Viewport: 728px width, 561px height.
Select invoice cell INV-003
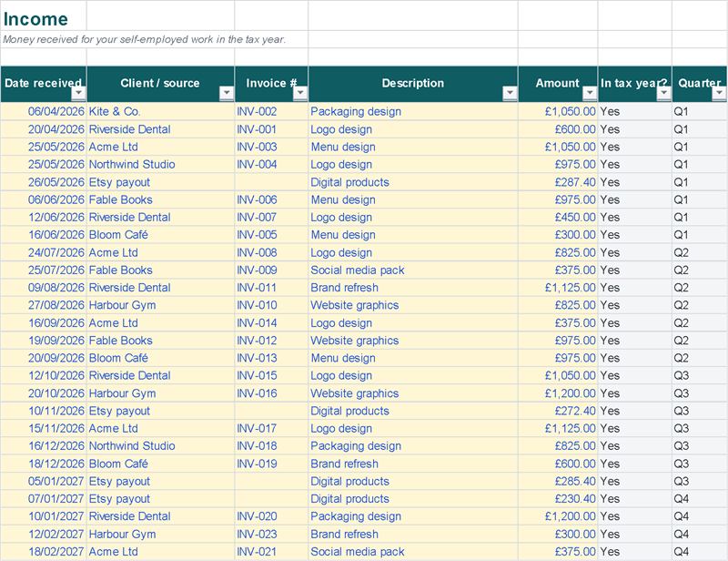(271, 147)
